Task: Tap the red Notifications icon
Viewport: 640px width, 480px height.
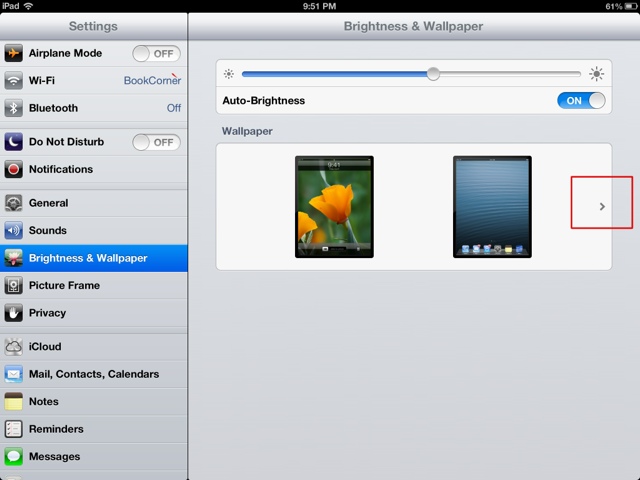Action: click(x=13, y=169)
